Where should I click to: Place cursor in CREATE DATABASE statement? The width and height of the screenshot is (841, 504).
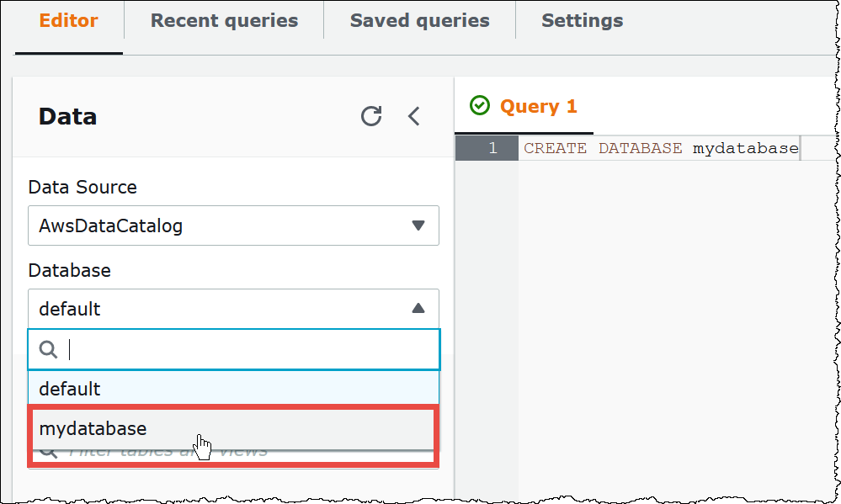[660, 149]
